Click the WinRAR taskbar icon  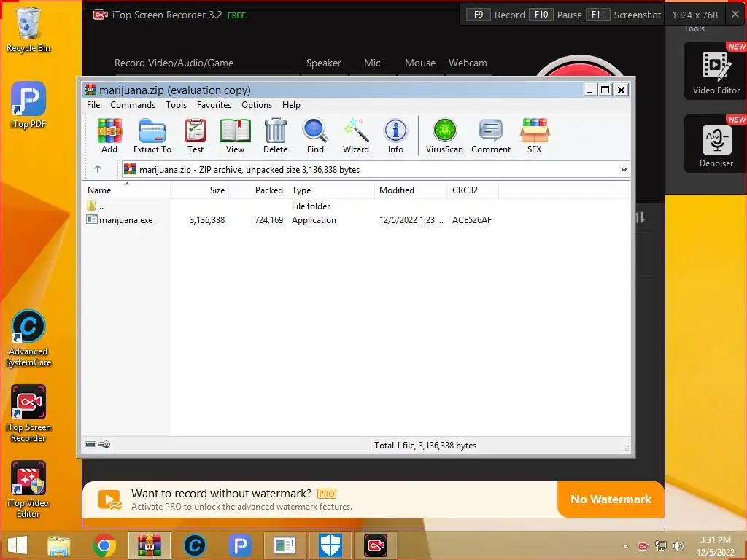[150, 545]
